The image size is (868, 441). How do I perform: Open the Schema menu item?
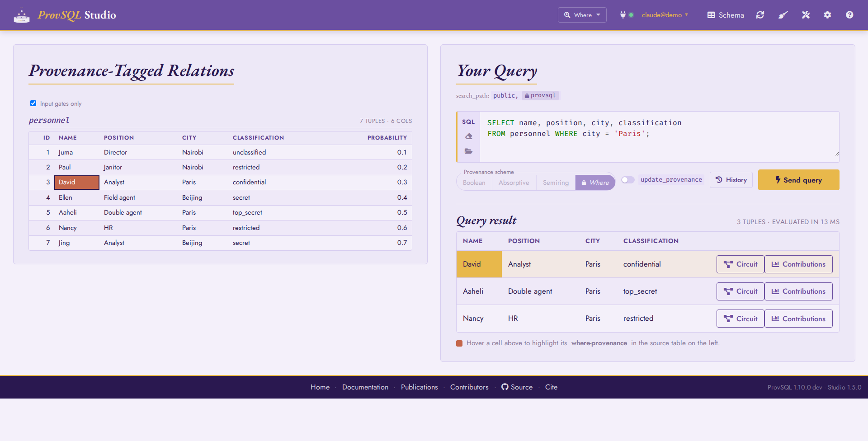pos(726,15)
